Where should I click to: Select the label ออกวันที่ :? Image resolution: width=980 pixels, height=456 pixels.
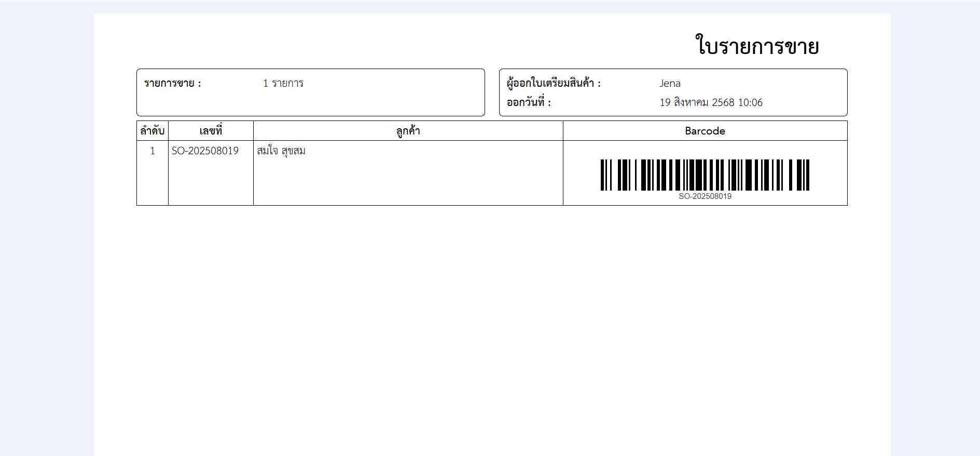click(x=529, y=102)
